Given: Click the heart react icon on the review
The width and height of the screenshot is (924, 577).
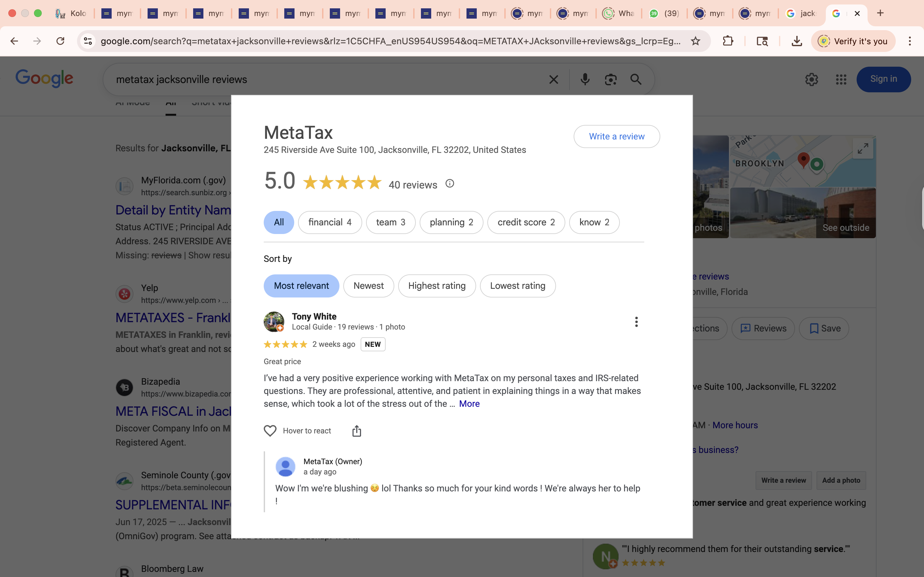Looking at the screenshot, I should click(270, 431).
